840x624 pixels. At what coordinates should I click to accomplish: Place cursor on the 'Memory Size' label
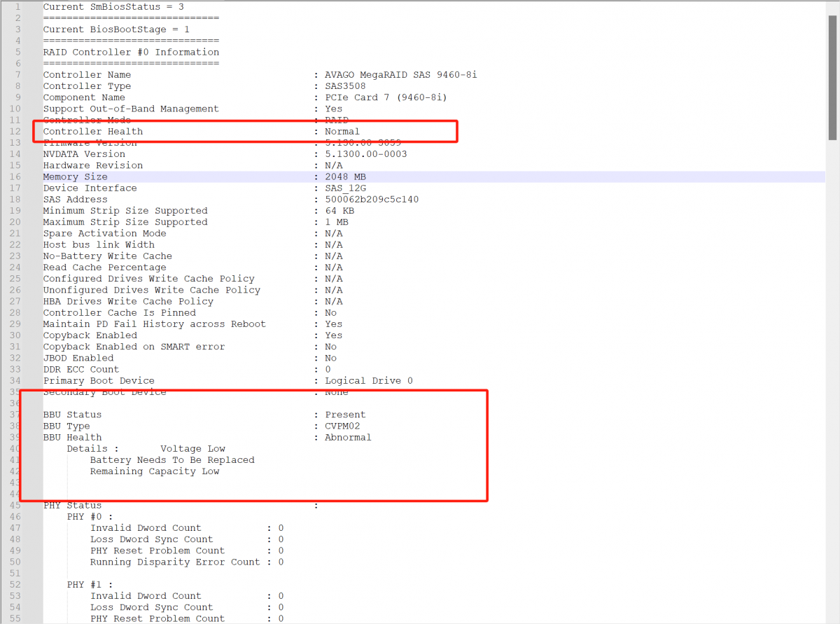[x=75, y=177]
